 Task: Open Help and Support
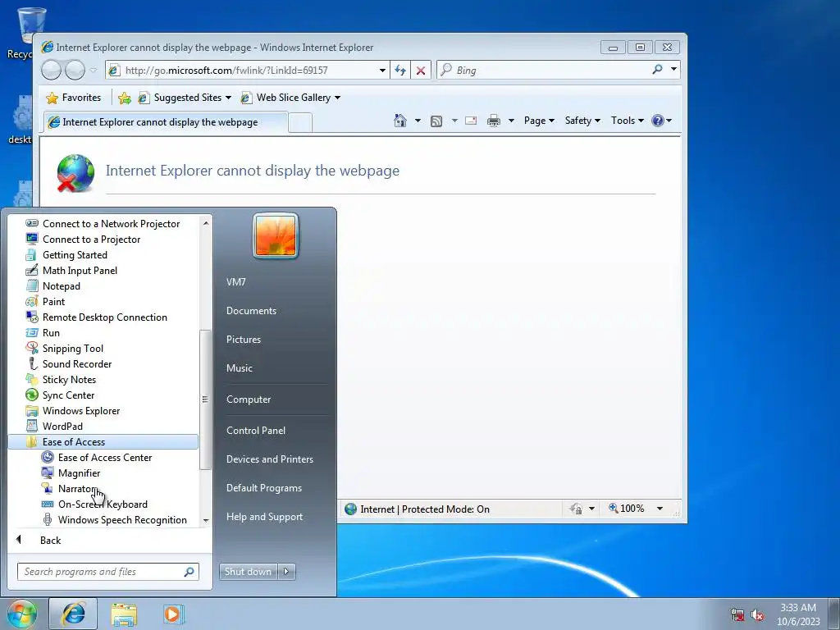click(x=264, y=517)
